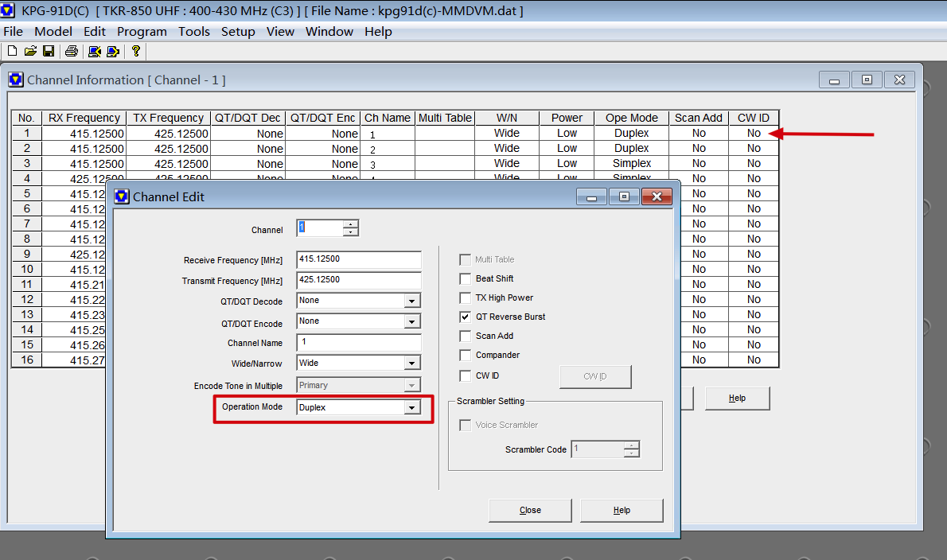947x560 pixels.
Task: Close the Channel Information window
Action: [900, 80]
